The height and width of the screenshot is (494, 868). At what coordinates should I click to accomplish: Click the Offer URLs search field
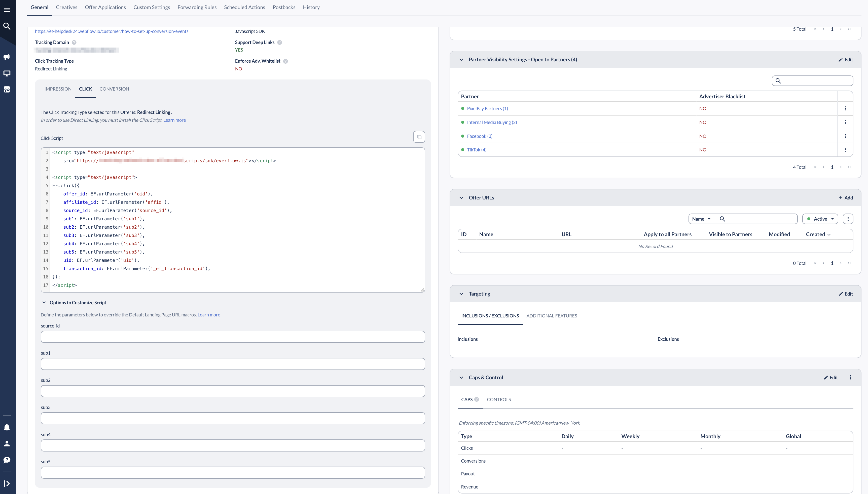757,219
